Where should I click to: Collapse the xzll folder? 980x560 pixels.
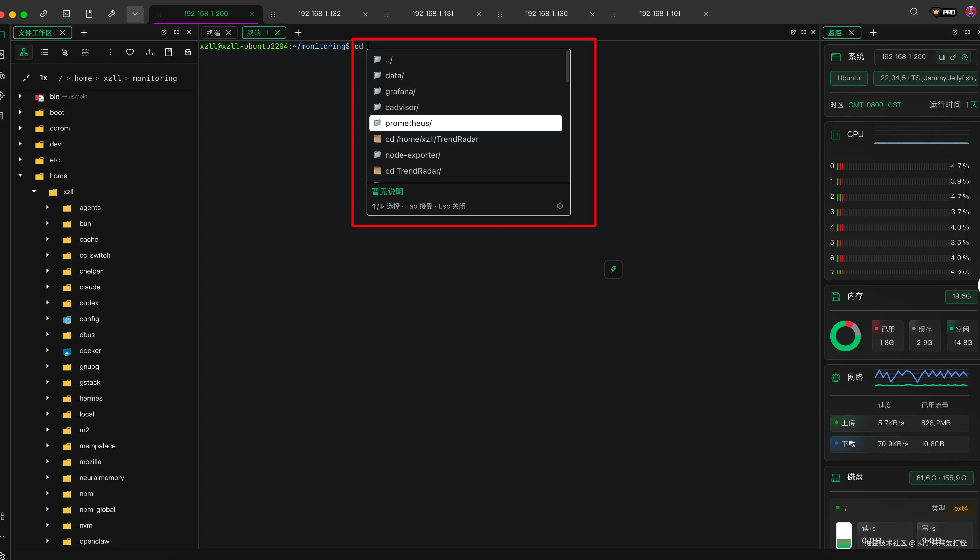34,191
